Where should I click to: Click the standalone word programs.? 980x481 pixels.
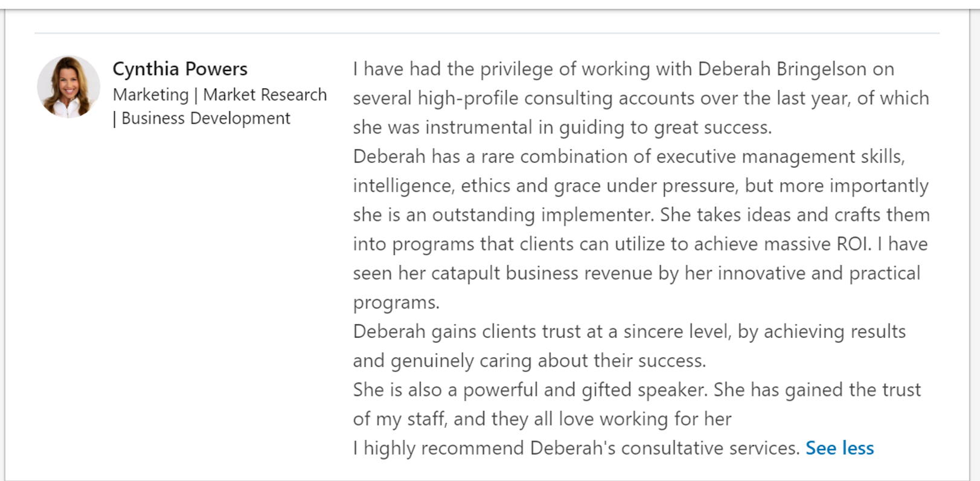click(396, 302)
